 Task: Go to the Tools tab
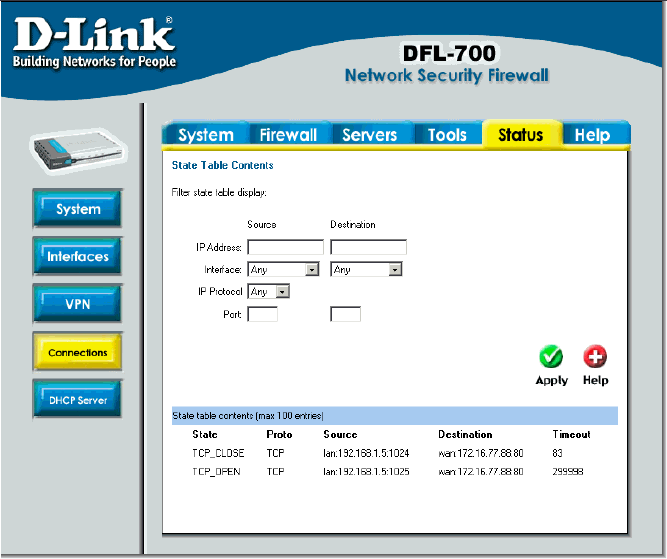(447, 135)
